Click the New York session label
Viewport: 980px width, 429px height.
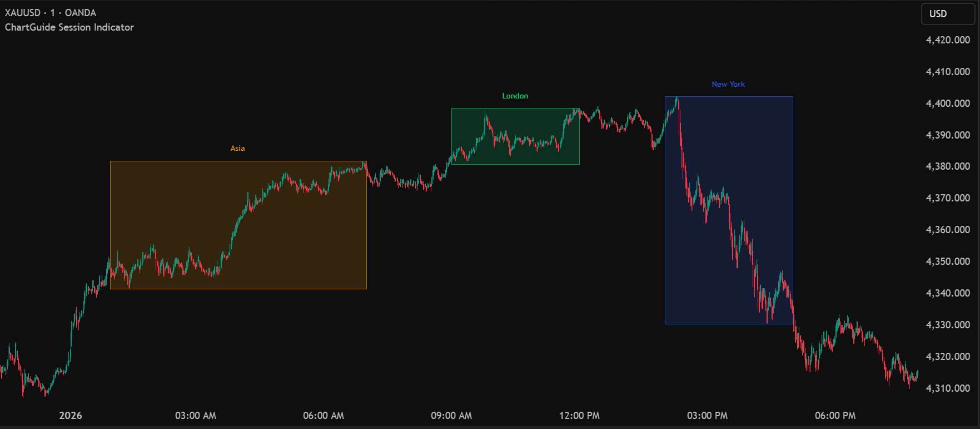(728, 84)
